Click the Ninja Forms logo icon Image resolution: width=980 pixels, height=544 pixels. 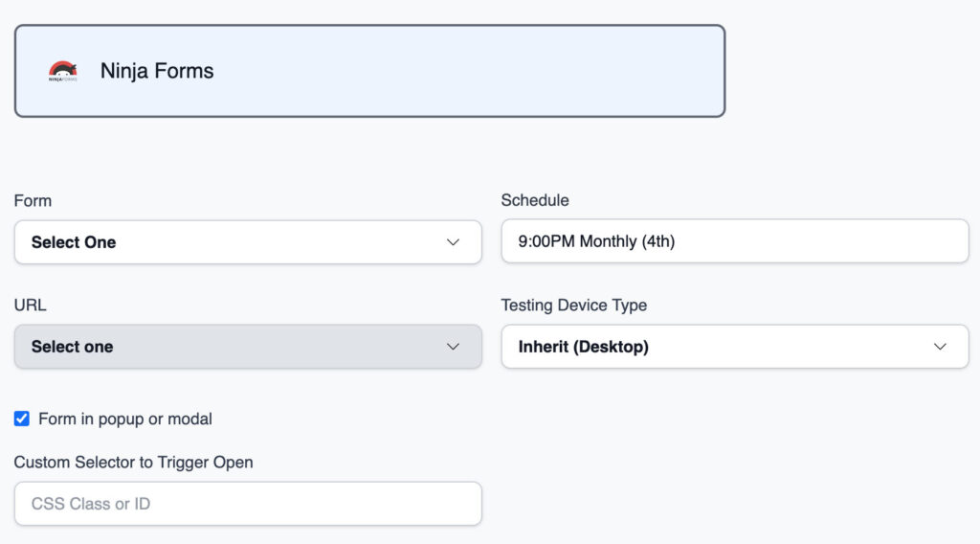pos(63,71)
